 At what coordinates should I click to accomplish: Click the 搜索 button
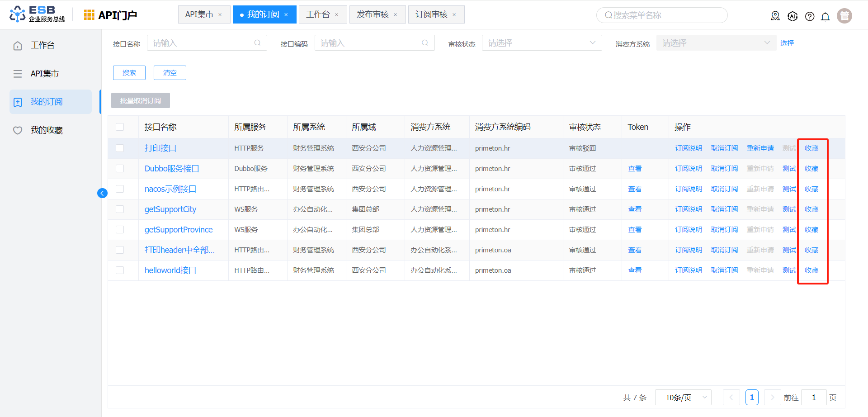click(129, 73)
